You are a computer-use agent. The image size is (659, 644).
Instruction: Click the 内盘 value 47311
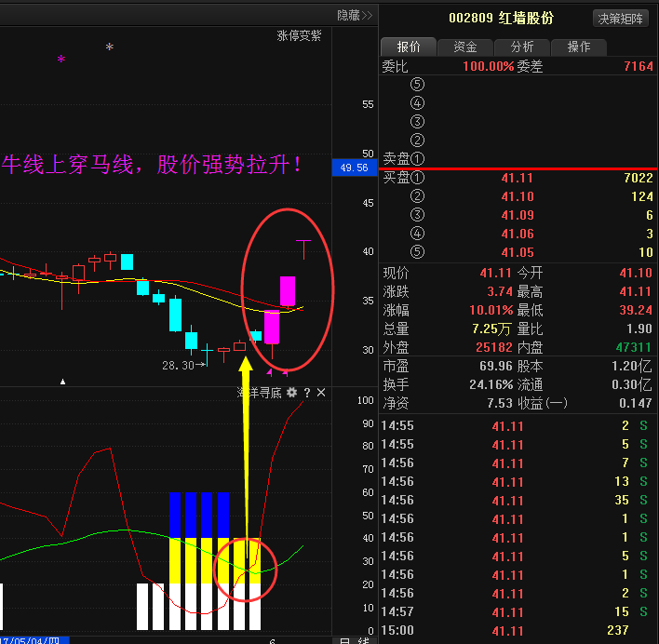click(634, 347)
